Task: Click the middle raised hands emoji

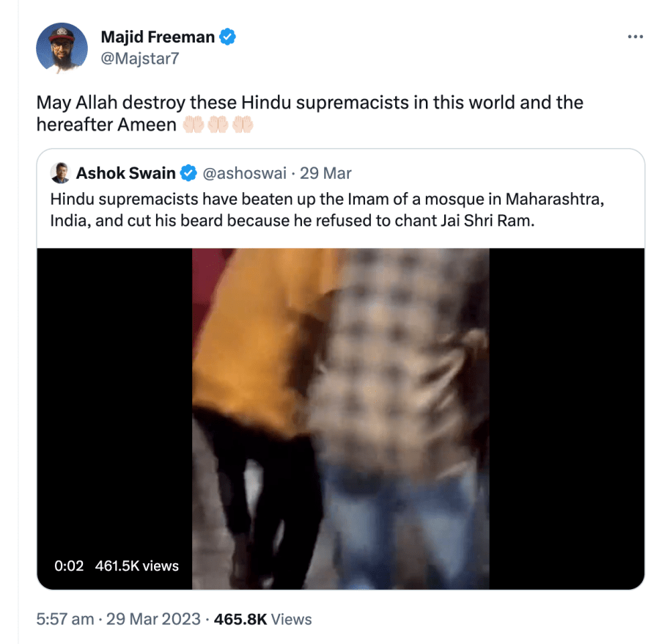Action: click(x=218, y=125)
